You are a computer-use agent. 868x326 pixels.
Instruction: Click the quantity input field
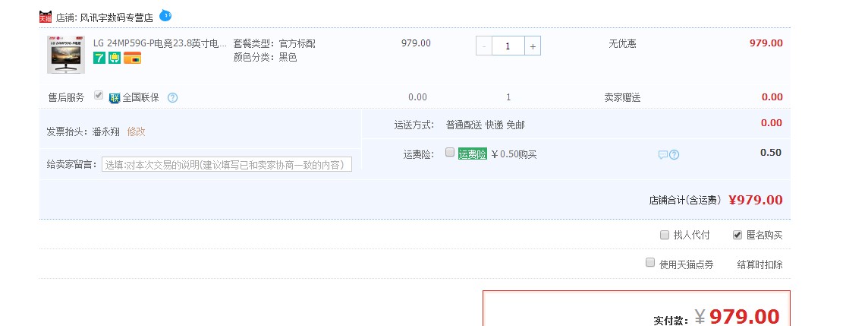pyautogui.click(x=508, y=46)
